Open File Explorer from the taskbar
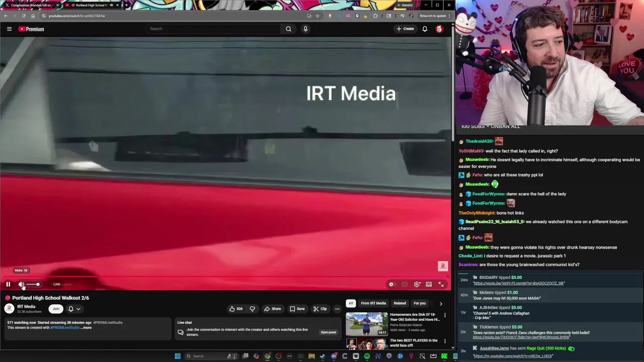 311,356
